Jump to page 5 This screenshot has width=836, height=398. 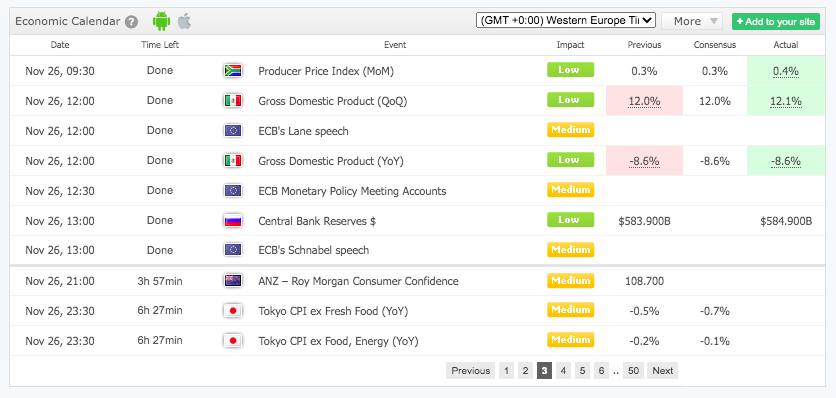[582, 370]
